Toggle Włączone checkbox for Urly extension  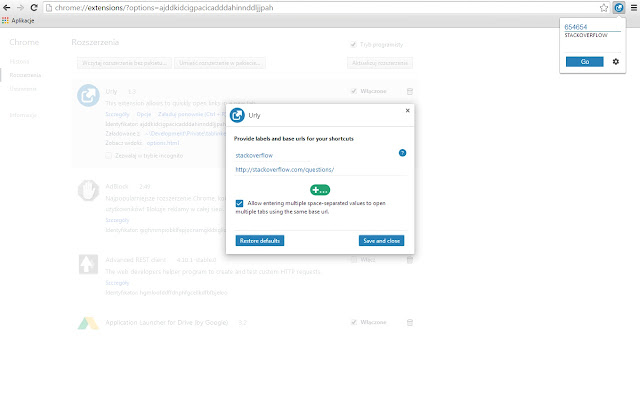(354, 91)
